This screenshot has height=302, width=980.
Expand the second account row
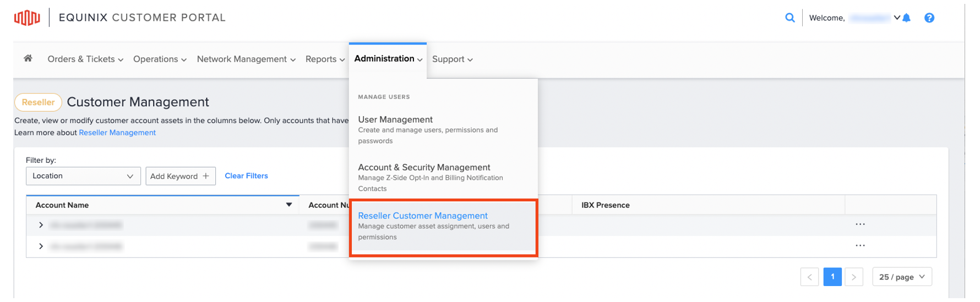point(41,246)
